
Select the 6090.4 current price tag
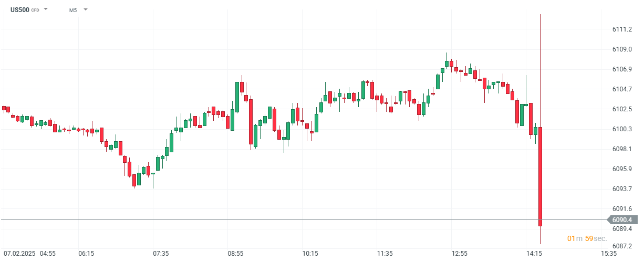coord(621,219)
